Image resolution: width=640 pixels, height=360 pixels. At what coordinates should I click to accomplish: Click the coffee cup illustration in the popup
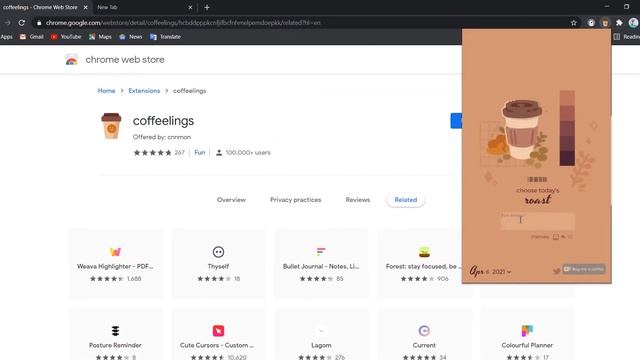(x=522, y=130)
